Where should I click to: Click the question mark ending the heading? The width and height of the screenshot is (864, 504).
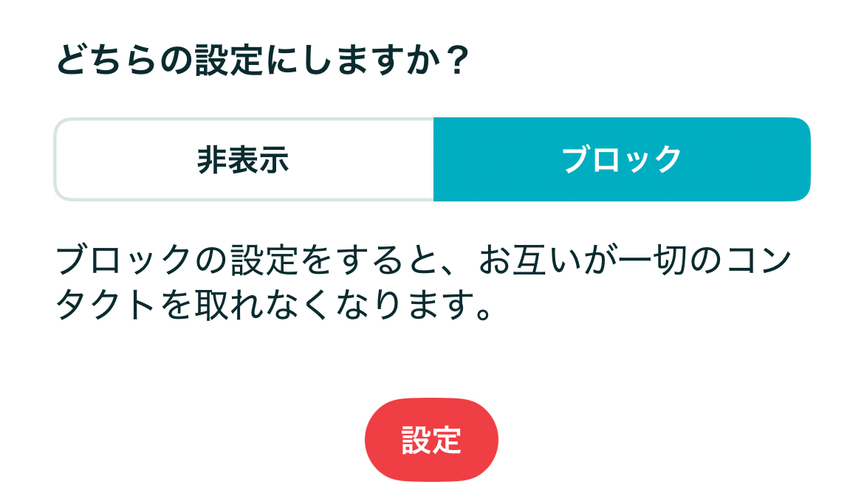tap(457, 60)
